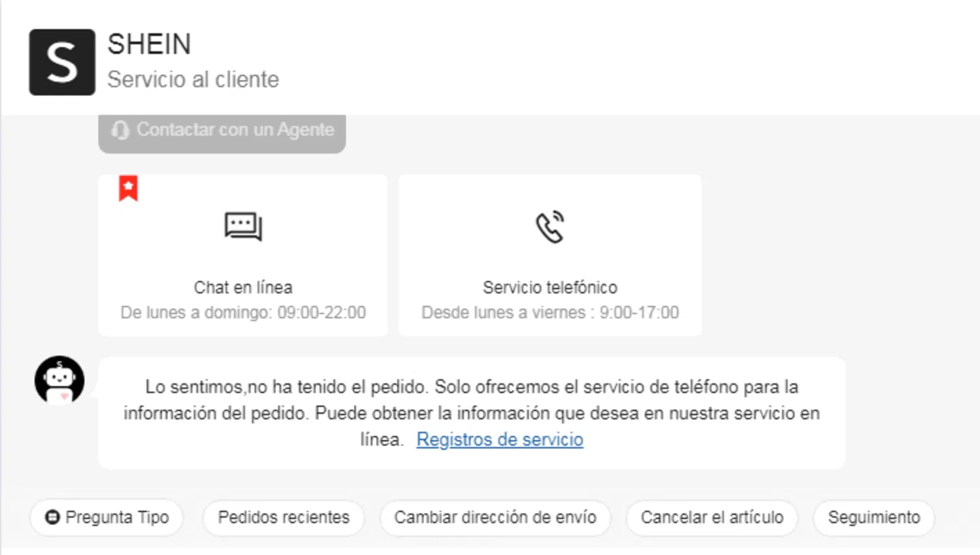
Task: Click the red bookmark star badge
Action: [x=129, y=188]
